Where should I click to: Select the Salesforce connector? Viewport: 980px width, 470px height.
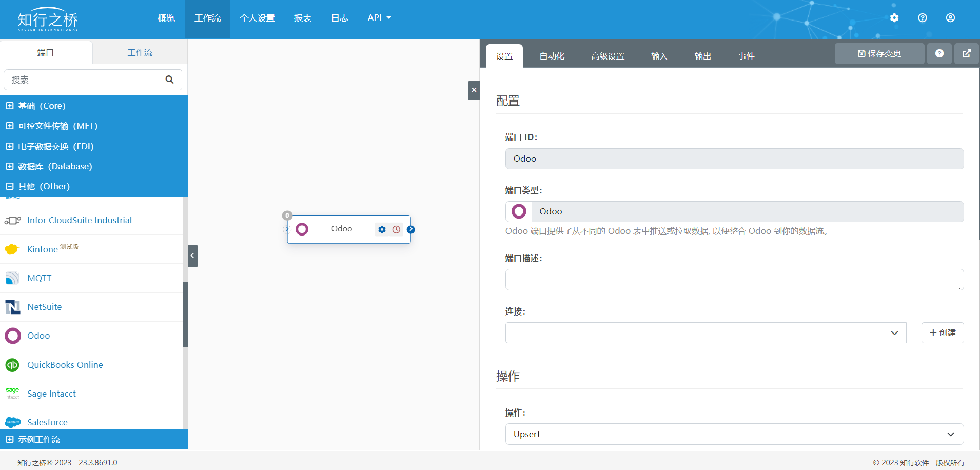(x=91, y=420)
